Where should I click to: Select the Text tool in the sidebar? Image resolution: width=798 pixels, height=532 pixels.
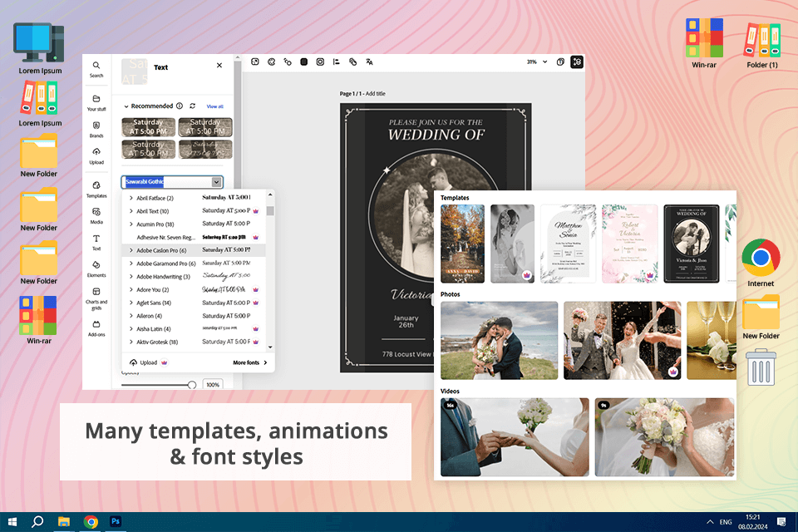pos(96,243)
